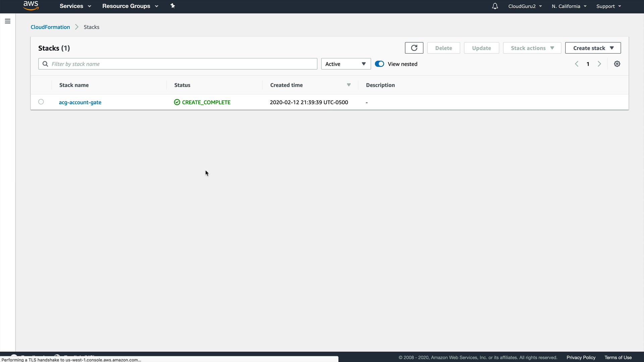Screen dimensions: 644x362
Task: Open the N. California region selector
Action: pyautogui.click(x=569, y=6)
